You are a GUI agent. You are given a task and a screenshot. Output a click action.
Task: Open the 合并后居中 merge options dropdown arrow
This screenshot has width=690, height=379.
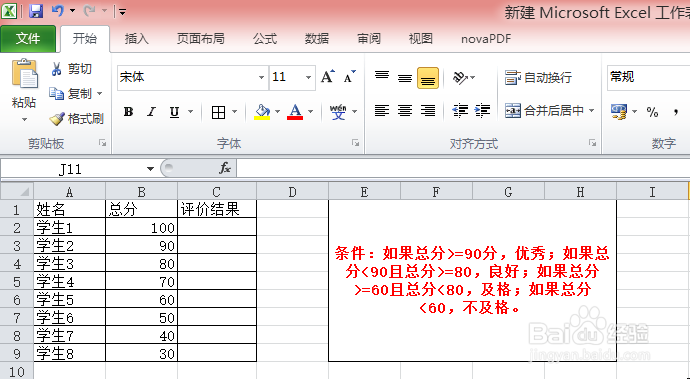coord(592,110)
